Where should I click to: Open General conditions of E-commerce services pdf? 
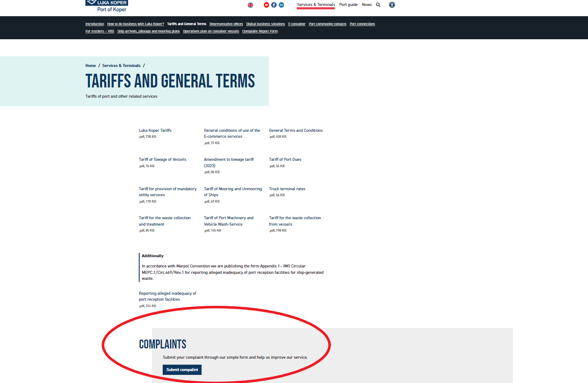tap(232, 133)
